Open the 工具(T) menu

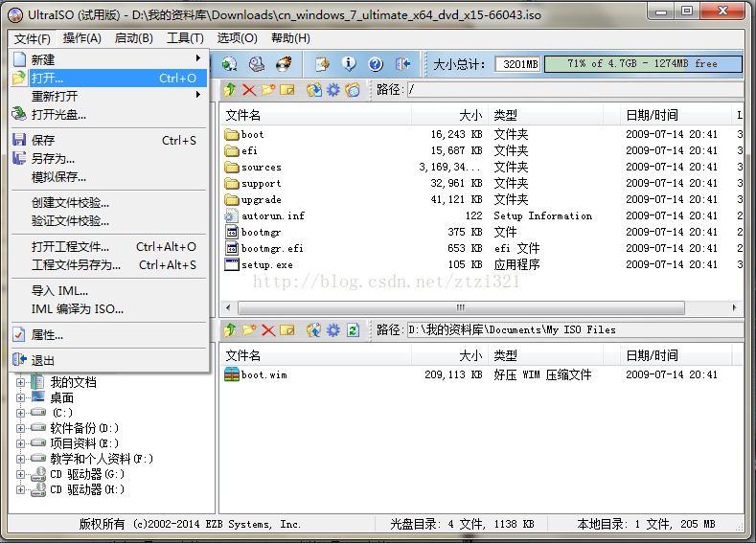pyautogui.click(x=185, y=38)
